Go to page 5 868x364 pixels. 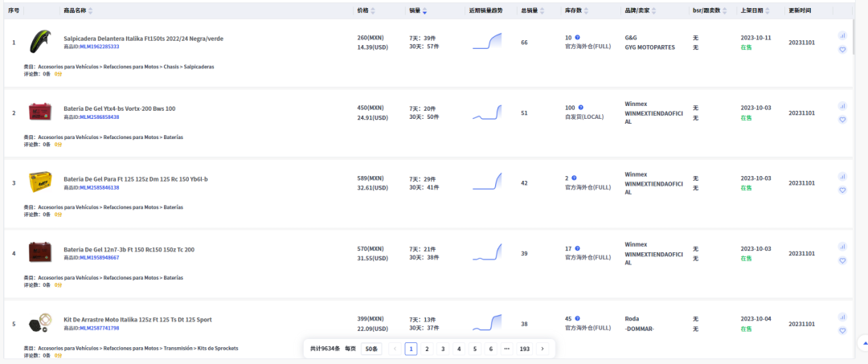click(x=475, y=349)
